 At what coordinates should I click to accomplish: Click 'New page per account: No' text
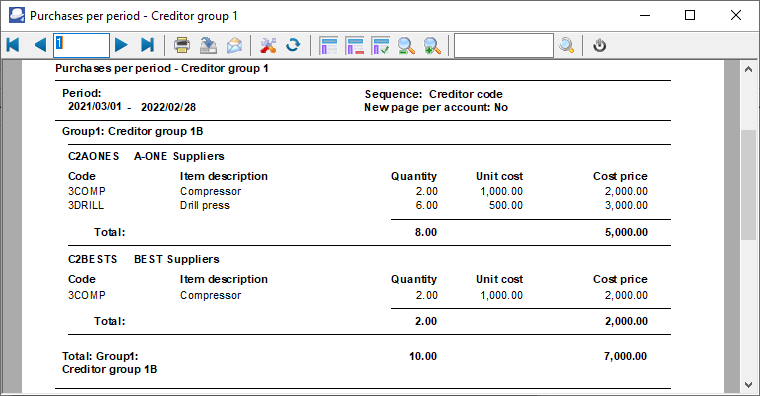tap(436, 108)
